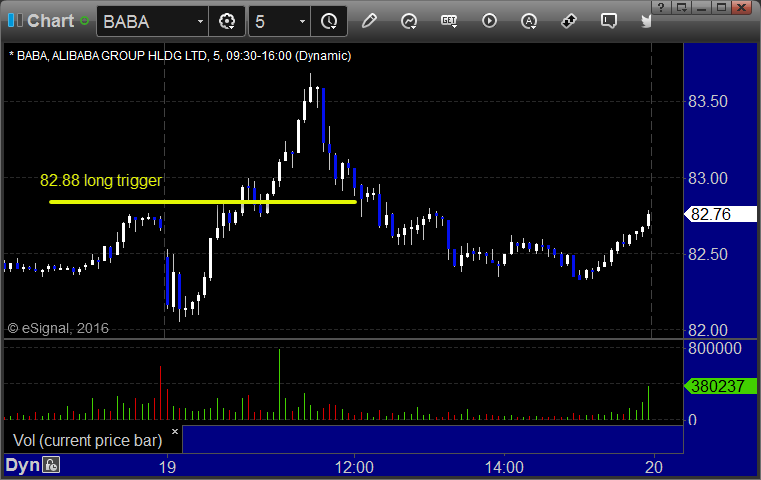Viewport: 761px width, 480px height.
Task: Open the chart studies icon
Action: 409,21
